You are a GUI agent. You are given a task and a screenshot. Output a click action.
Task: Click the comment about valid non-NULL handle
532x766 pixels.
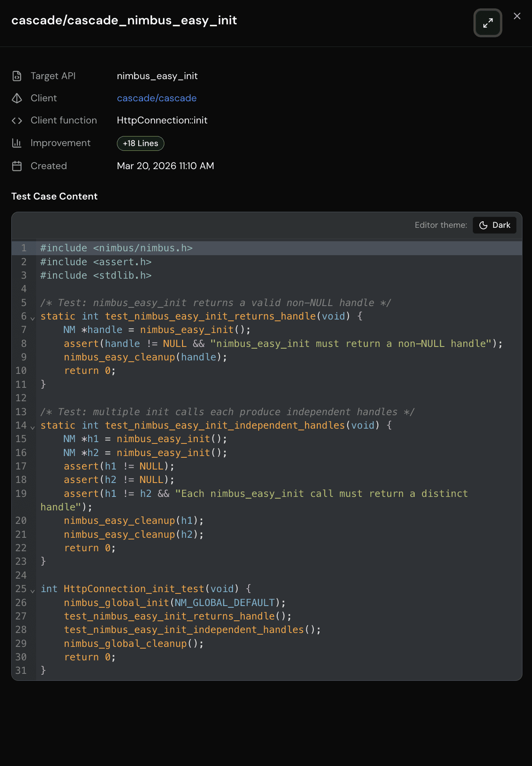(x=216, y=303)
